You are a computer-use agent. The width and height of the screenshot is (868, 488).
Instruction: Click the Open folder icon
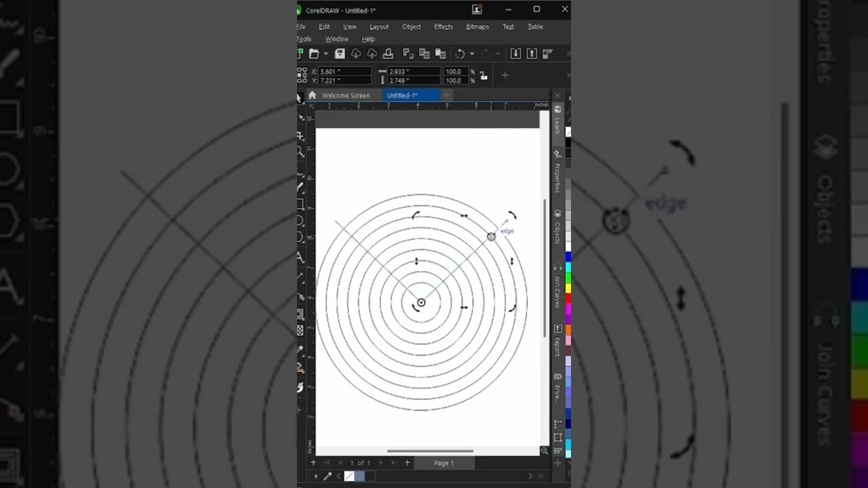[x=314, y=54]
